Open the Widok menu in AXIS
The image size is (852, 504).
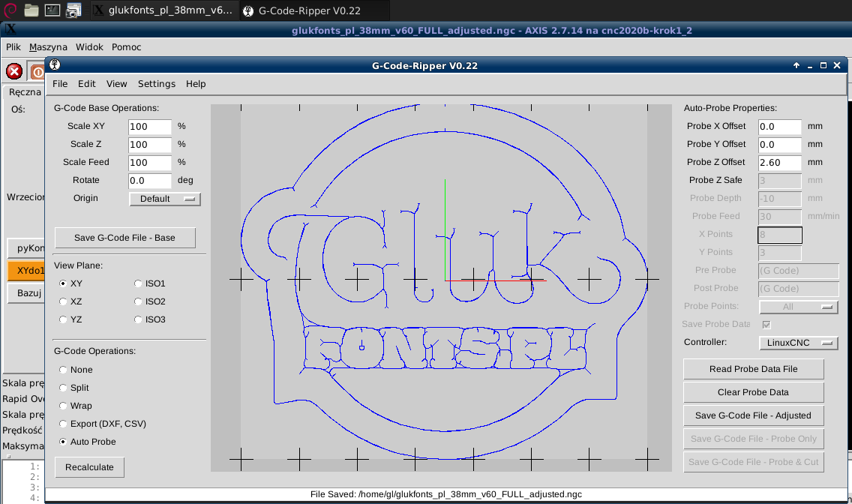89,46
